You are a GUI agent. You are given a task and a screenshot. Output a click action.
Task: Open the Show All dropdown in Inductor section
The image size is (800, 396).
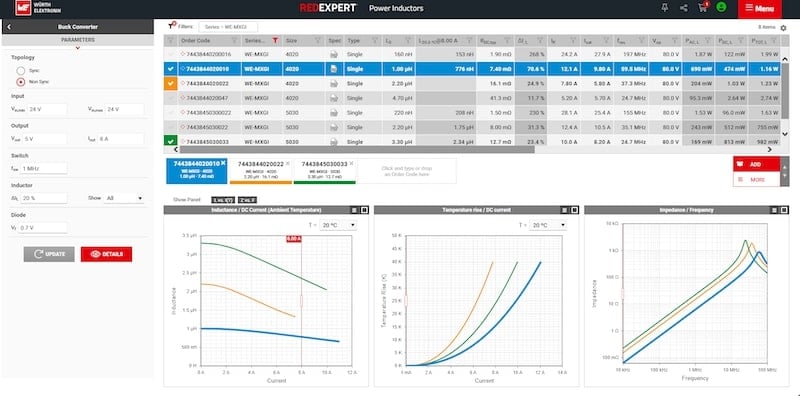pyautogui.click(x=123, y=198)
